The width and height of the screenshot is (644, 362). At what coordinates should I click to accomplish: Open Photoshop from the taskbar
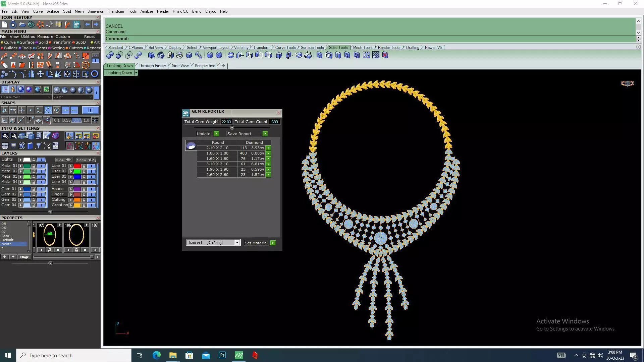pos(222,355)
